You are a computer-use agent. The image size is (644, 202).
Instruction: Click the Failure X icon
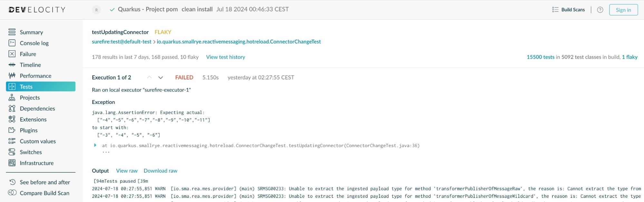coord(12,54)
